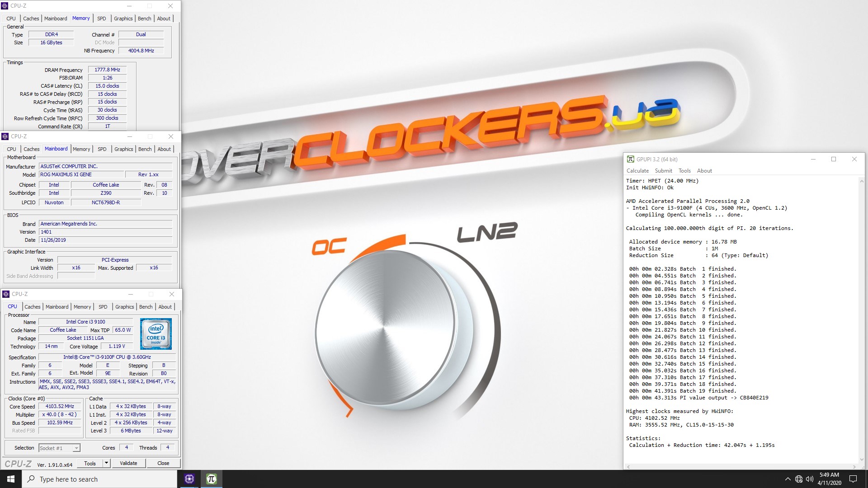Switch to Memory tab in the bottom CPU-Z window

[x=82, y=307]
